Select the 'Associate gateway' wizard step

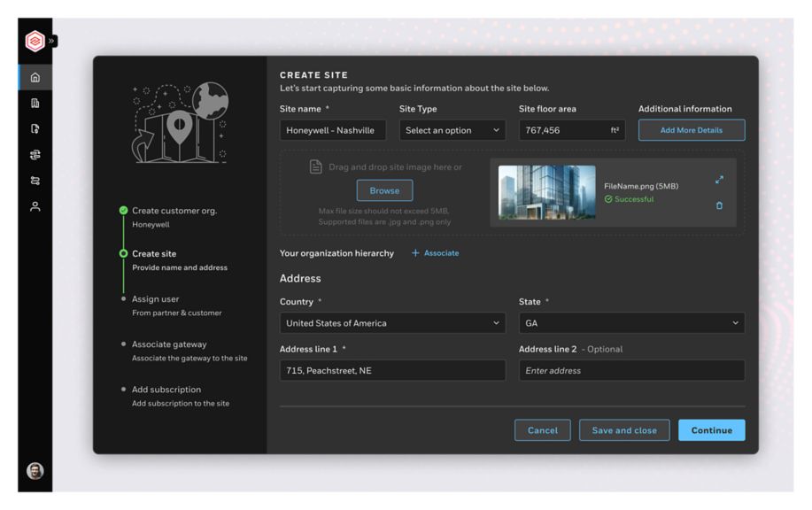(169, 344)
